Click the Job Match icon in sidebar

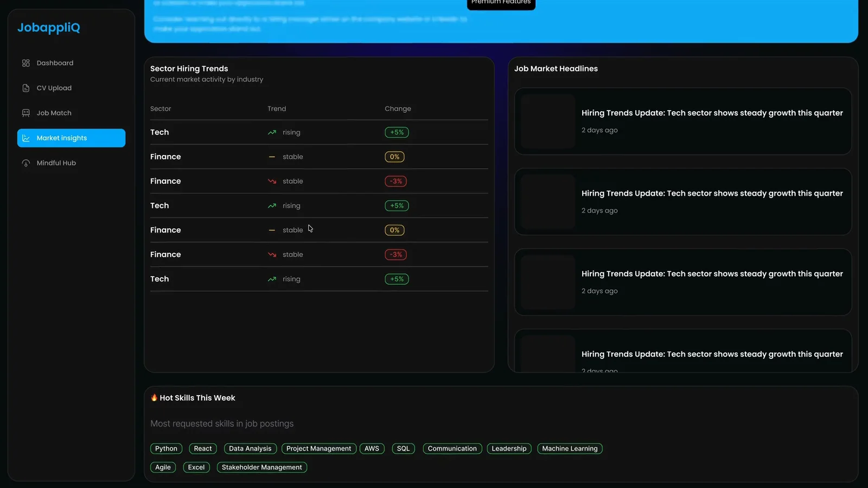click(x=25, y=113)
